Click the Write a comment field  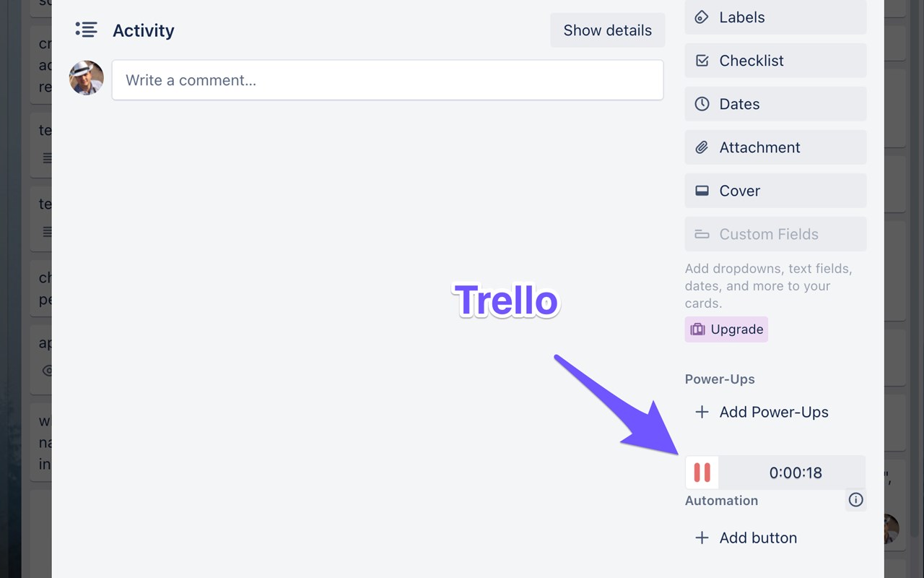coord(387,80)
